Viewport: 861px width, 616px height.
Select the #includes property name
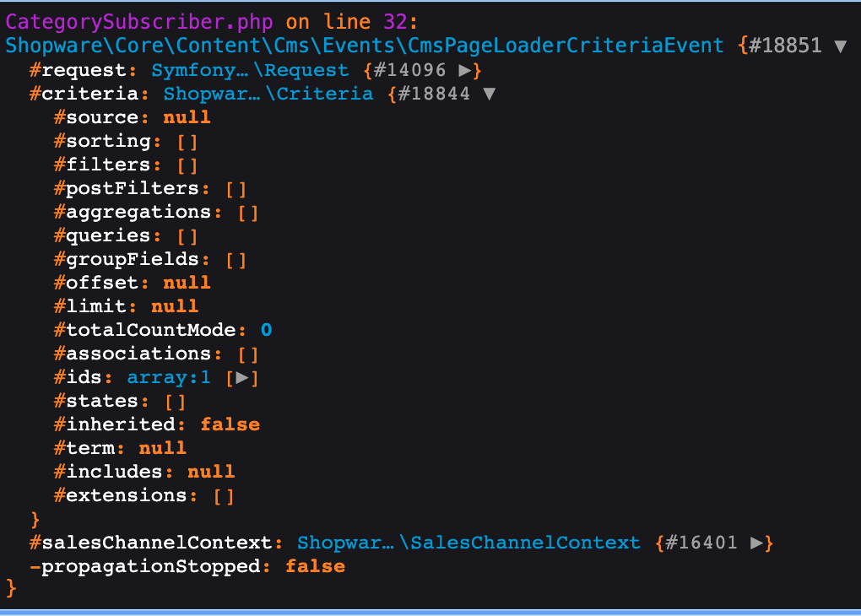coord(108,472)
